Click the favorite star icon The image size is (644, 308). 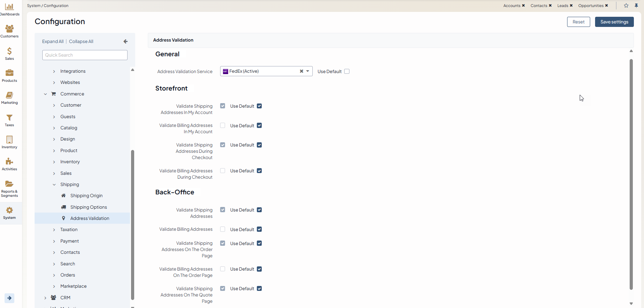(626, 6)
